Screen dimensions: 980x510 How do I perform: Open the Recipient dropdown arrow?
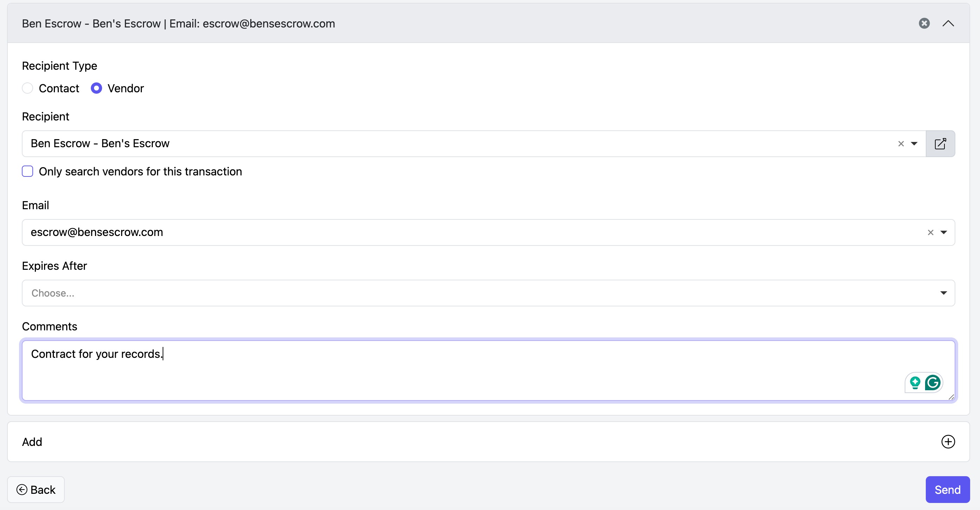914,143
